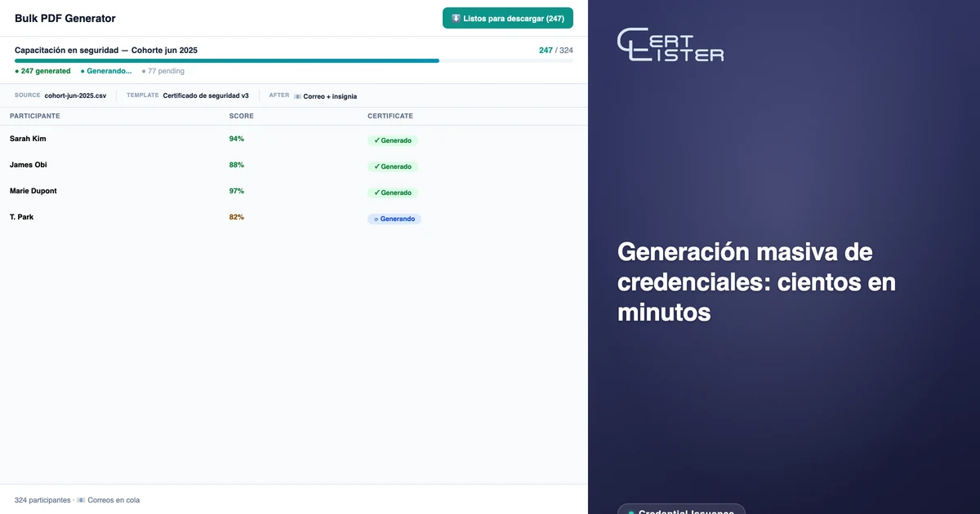Click the cohort generation progress bar

coord(294,60)
